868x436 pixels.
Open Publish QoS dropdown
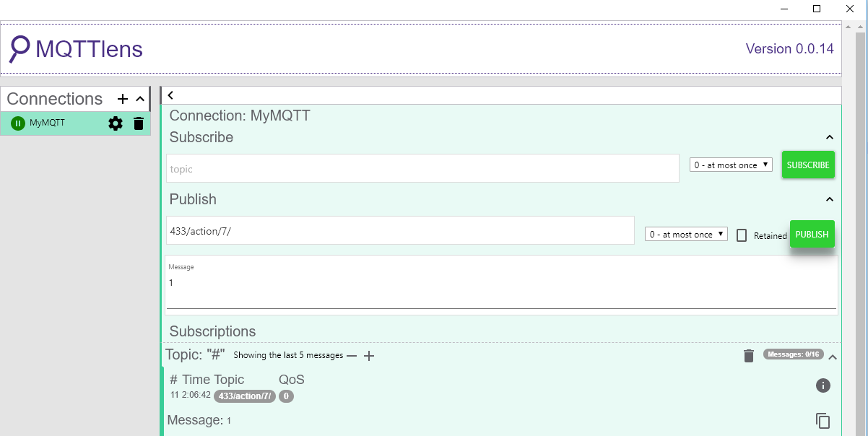(686, 235)
